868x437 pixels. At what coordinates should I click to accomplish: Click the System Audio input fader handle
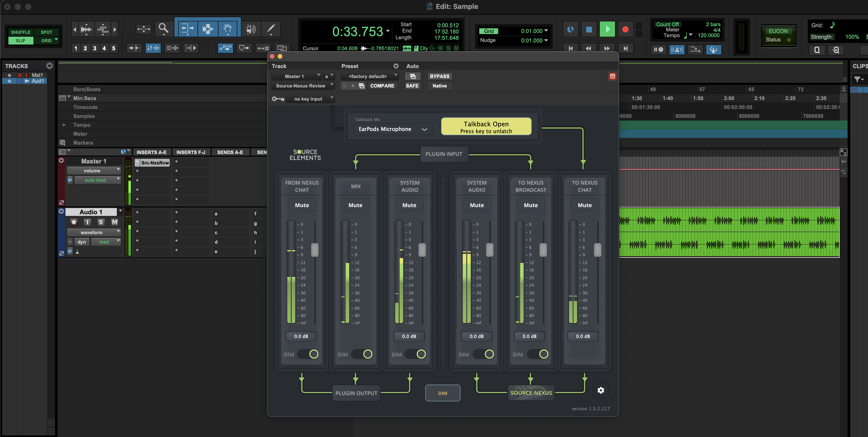click(422, 250)
